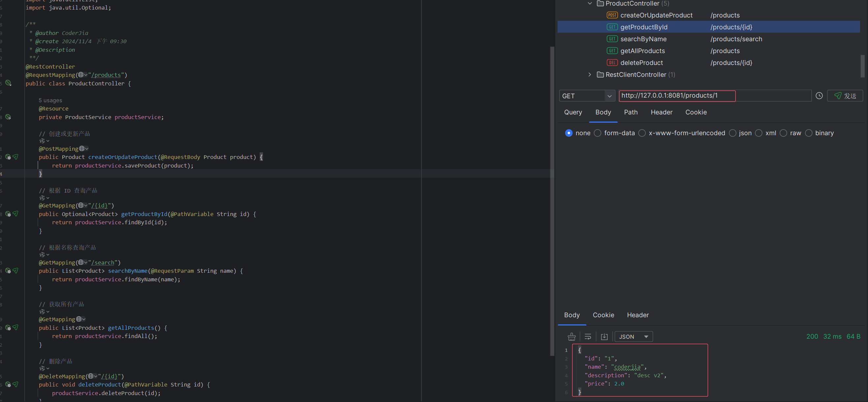Click the 发送 send button
The image size is (868, 402).
click(844, 96)
